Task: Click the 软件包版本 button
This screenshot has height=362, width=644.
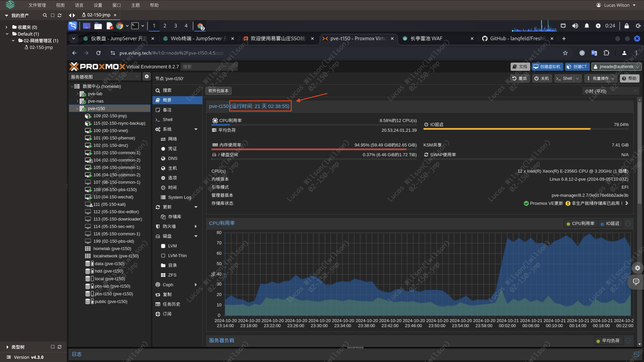Action: point(219,91)
